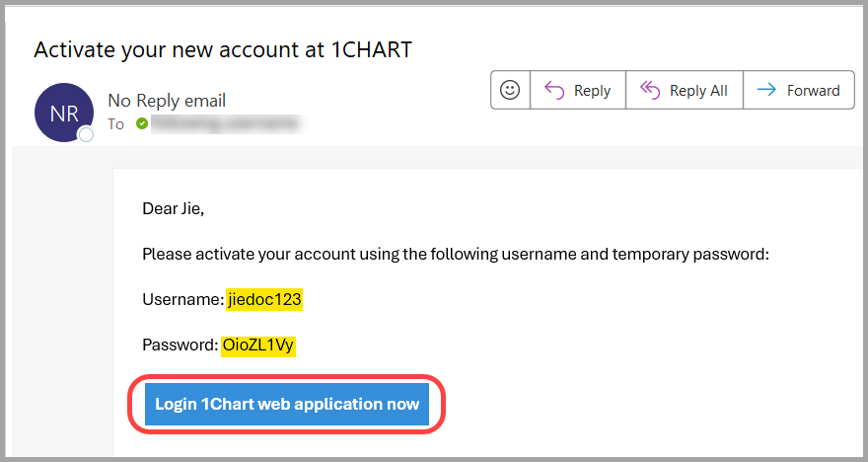868x462 pixels.
Task: Open the NR sender avatar
Action: [64, 113]
